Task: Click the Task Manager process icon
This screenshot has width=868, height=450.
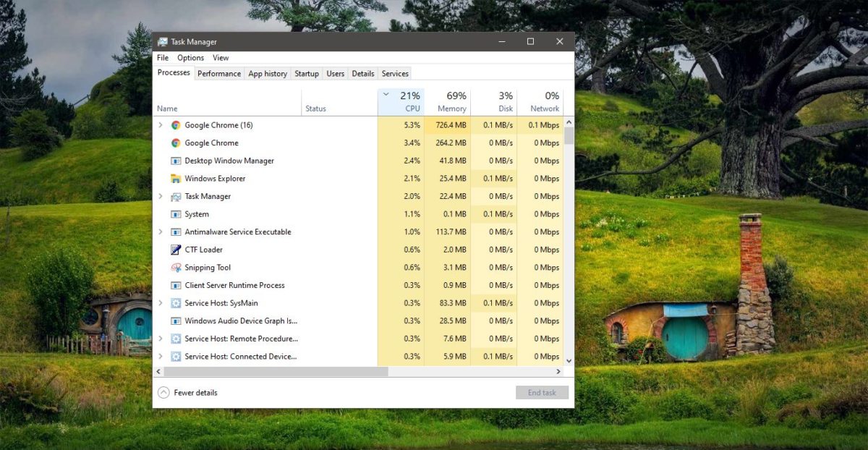Action: [x=175, y=196]
